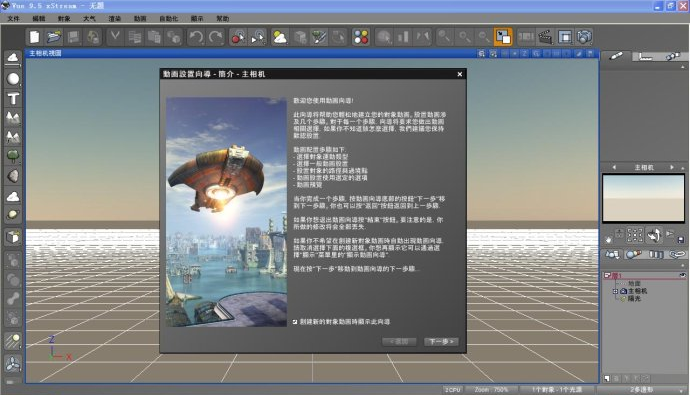The image size is (690, 395).
Task: Click the clapperboard animation render icon
Action: pos(545,37)
